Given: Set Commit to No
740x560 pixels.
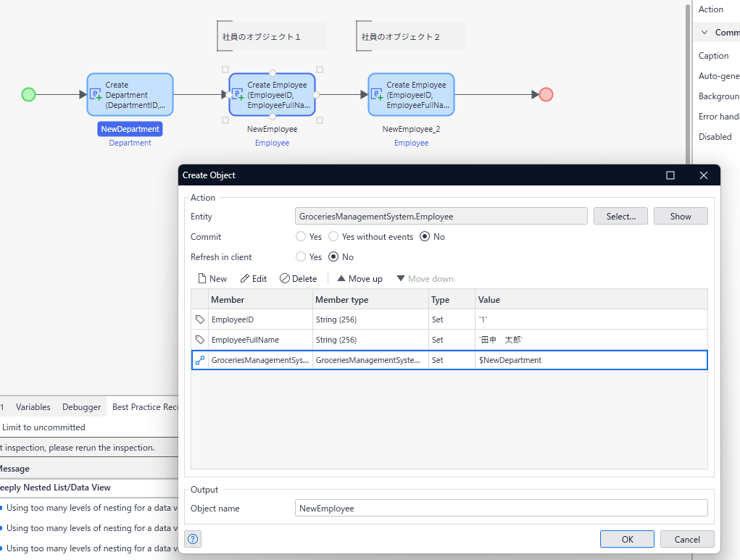Looking at the screenshot, I should click(425, 236).
